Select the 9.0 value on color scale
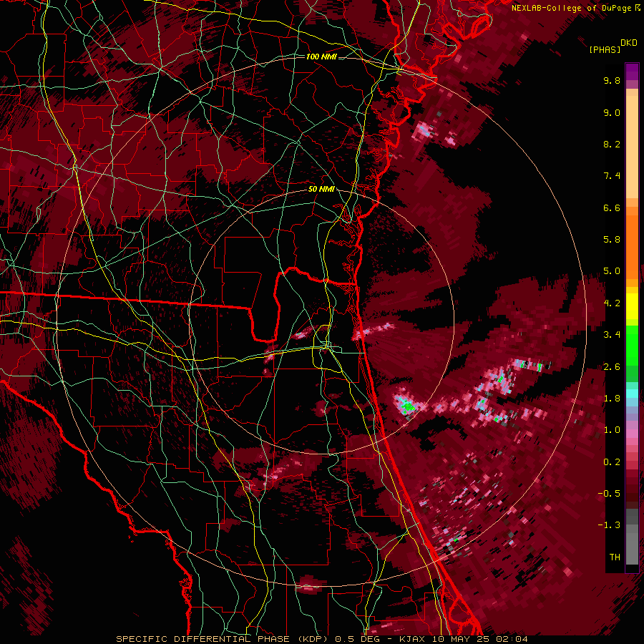This screenshot has height=644, width=644. (x=612, y=112)
